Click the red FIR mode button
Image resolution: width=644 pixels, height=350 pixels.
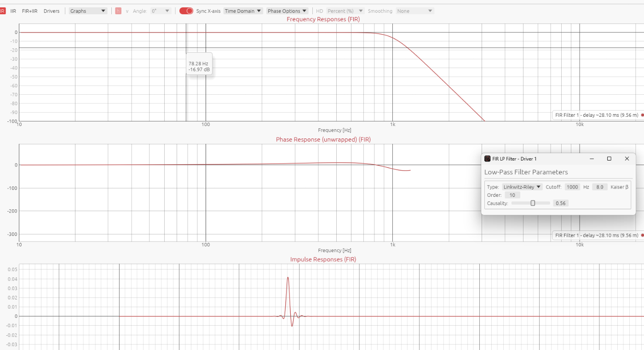(2, 11)
